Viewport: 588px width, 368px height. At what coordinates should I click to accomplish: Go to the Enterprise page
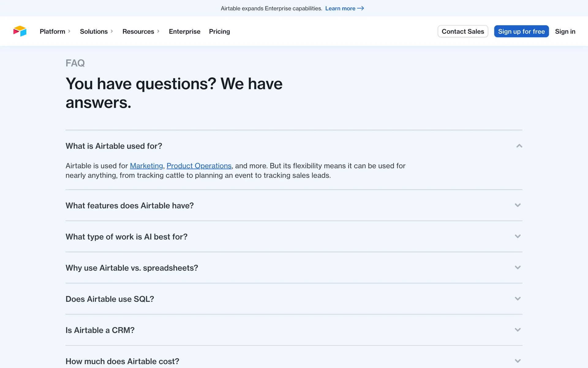click(x=184, y=31)
